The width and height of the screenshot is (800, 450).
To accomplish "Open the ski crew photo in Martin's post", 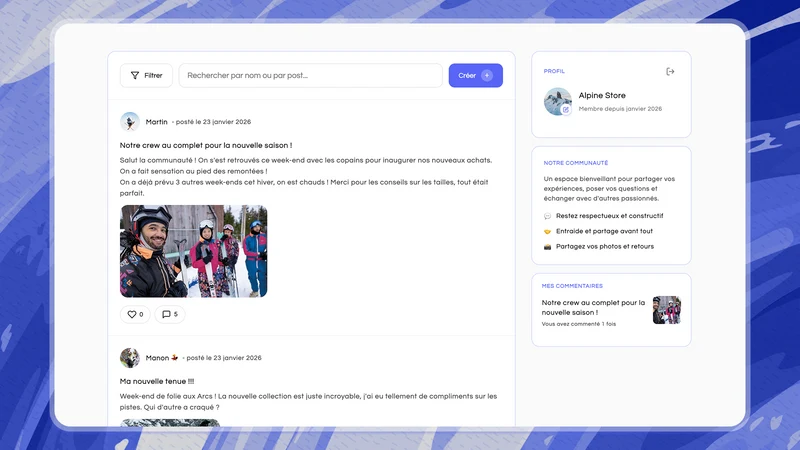I will tap(193, 251).
